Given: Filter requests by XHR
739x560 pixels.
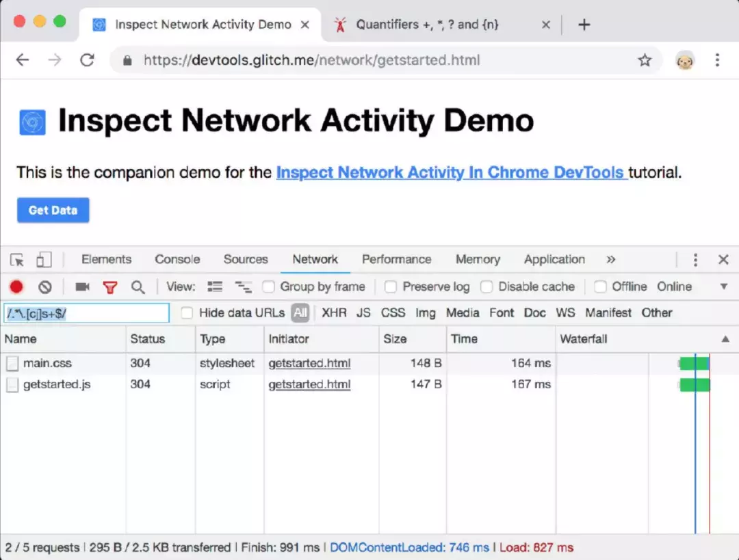Looking at the screenshot, I should tap(334, 312).
